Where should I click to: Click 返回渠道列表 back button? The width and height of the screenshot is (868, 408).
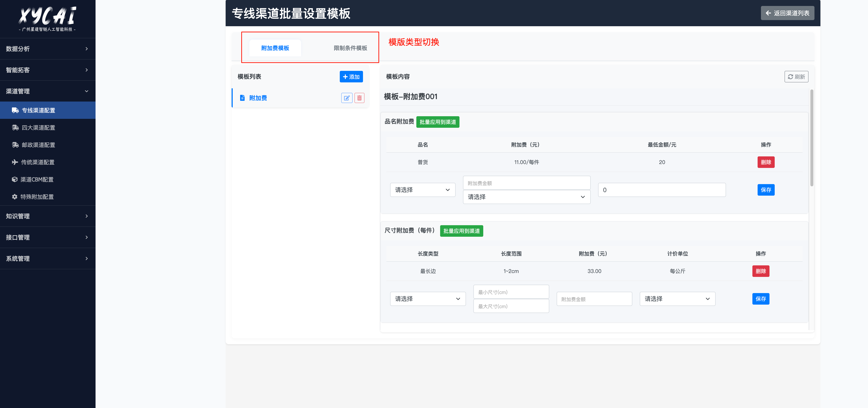tap(788, 13)
